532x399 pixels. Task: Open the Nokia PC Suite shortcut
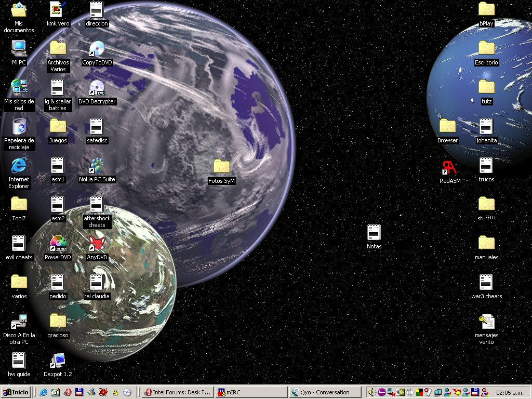click(x=97, y=166)
